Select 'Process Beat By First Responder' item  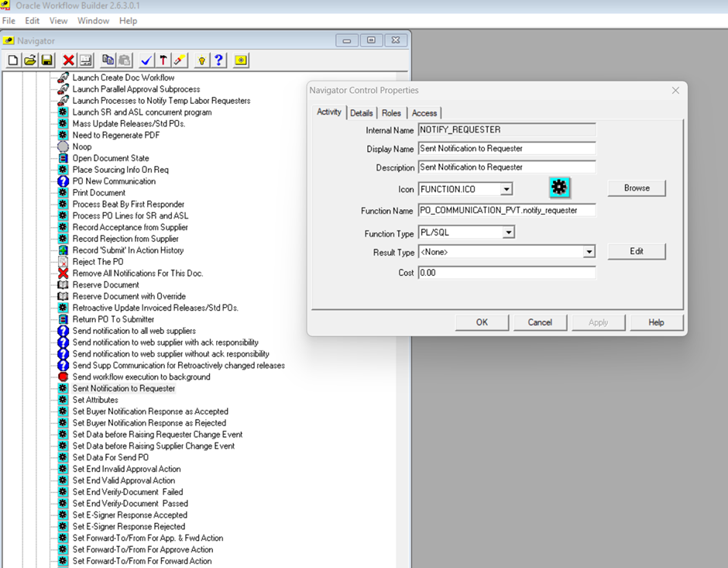coord(128,205)
